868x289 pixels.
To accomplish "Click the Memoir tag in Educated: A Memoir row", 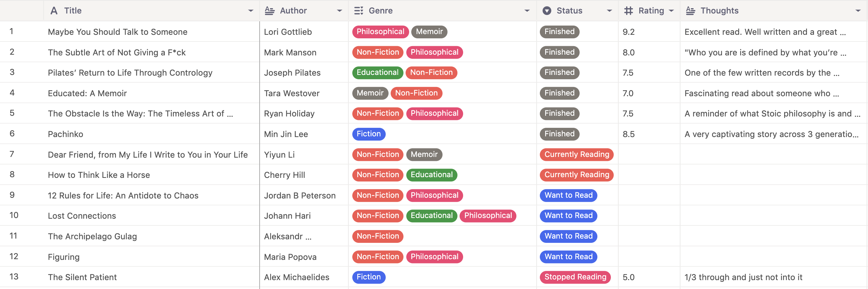I will (x=370, y=93).
